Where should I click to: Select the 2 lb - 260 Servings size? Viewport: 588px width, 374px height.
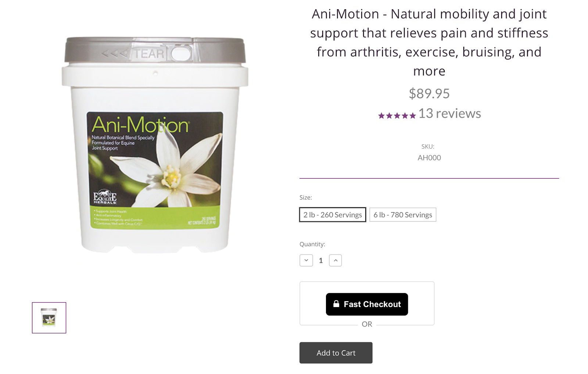pyautogui.click(x=333, y=215)
